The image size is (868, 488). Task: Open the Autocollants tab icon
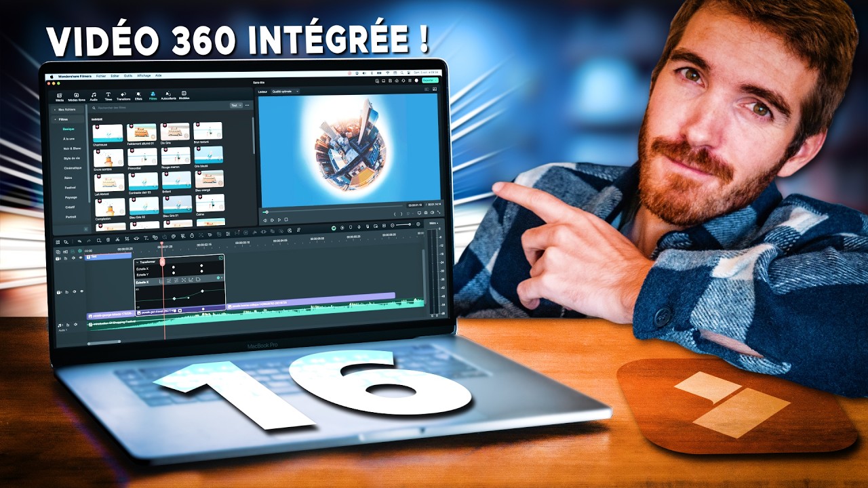click(168, 94)
